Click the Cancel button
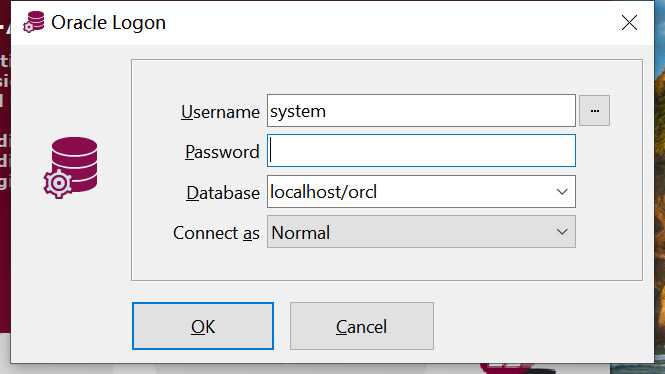665x374 pixels. (362, 326)
